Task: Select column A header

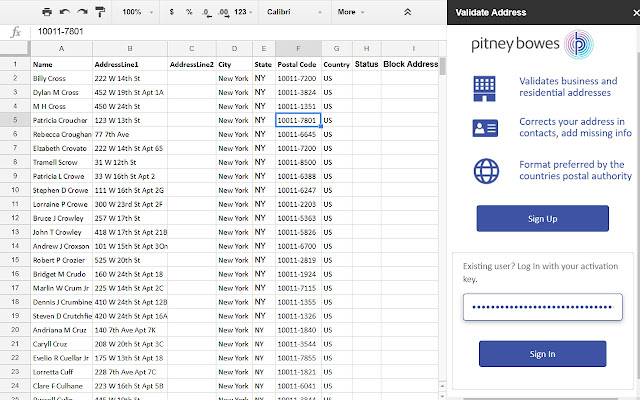Action: (61, 49)
